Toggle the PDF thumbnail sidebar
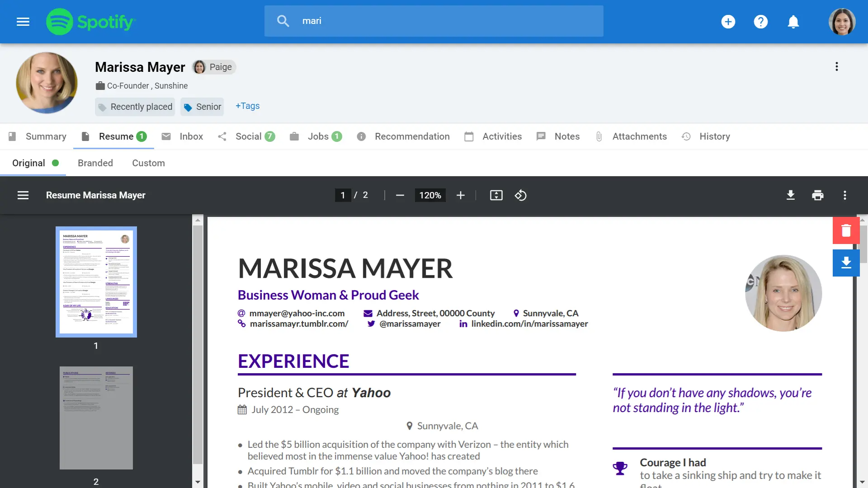The height and width of the screenshot is (488, 868). pyautogui.click(x=23, y=195)
